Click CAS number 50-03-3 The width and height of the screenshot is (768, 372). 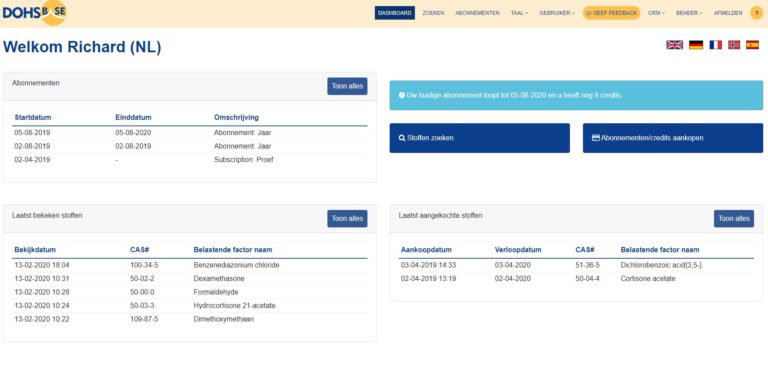click(143, 305)
